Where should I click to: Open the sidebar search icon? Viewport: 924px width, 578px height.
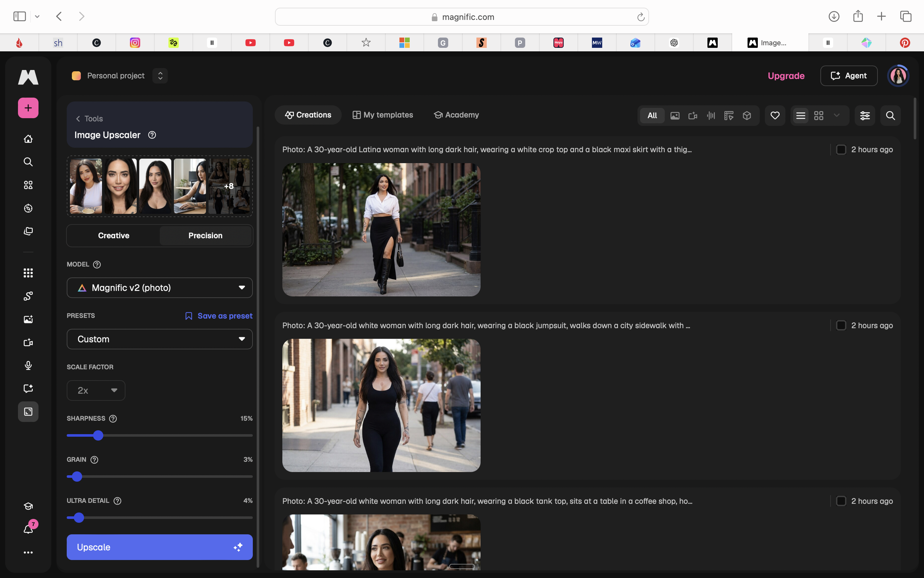(28, 162)
